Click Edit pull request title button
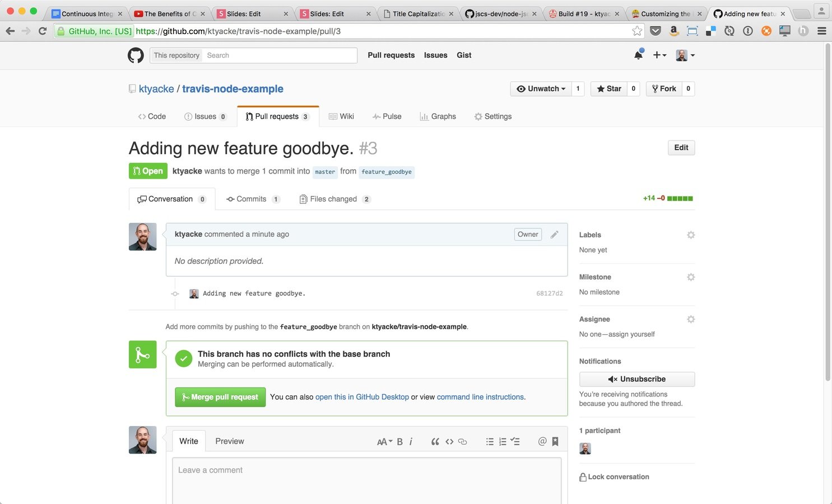Screen dimensions: 832x504 tap(681, 147)
